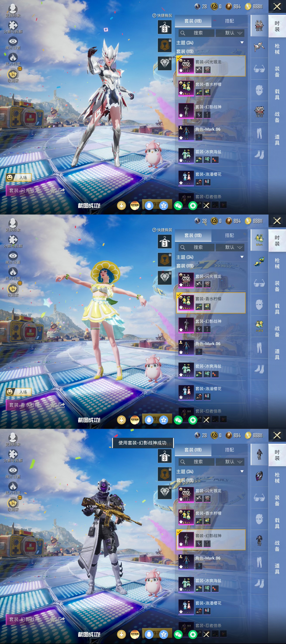Open 装备 category in the silver dragon screenshot
286x644 pixels.
click(x=277, y=72)
